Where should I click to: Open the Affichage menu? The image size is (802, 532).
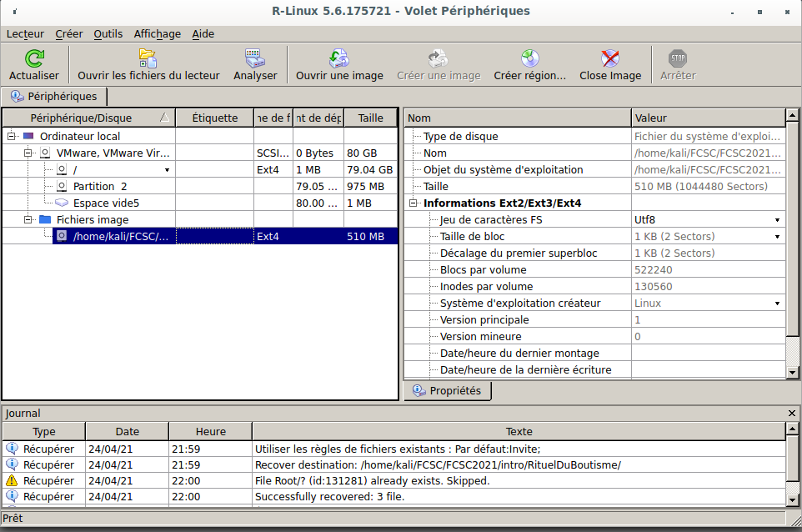[157, 33]
